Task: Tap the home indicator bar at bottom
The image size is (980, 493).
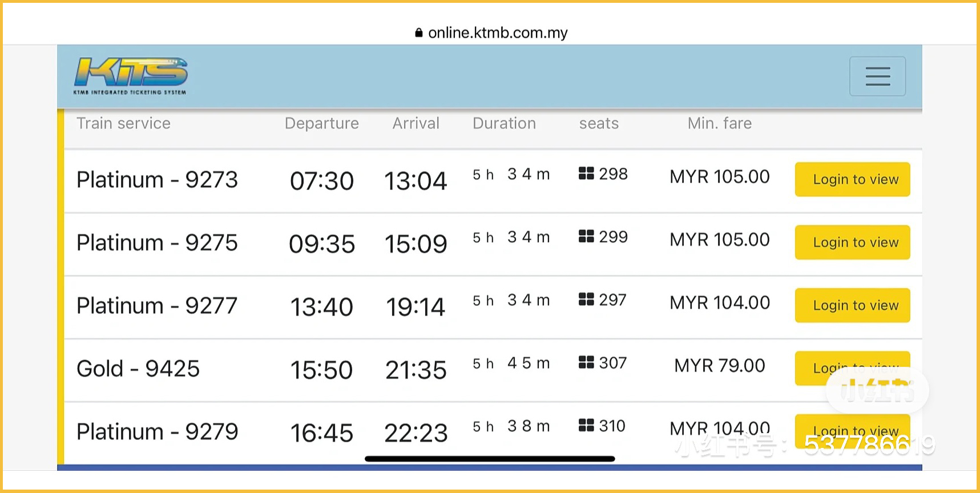Action: tap(490, 459)
